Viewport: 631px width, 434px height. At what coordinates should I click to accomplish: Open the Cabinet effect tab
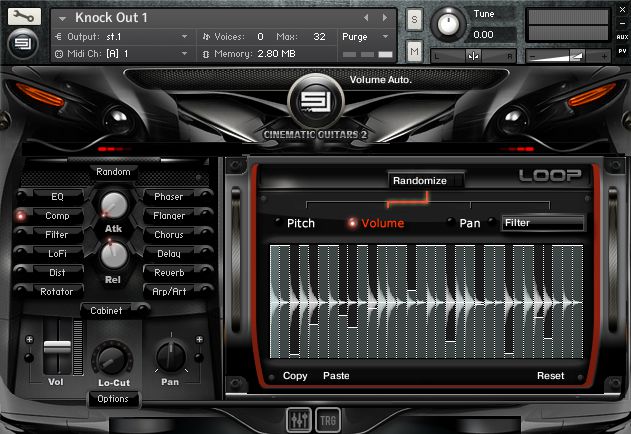pyautogui.click(x=106, y=310)
